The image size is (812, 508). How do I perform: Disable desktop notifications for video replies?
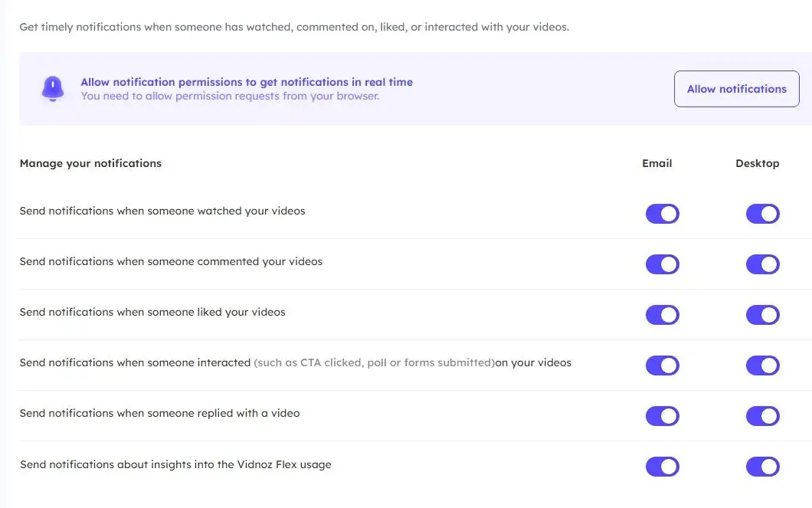[762, 416]
